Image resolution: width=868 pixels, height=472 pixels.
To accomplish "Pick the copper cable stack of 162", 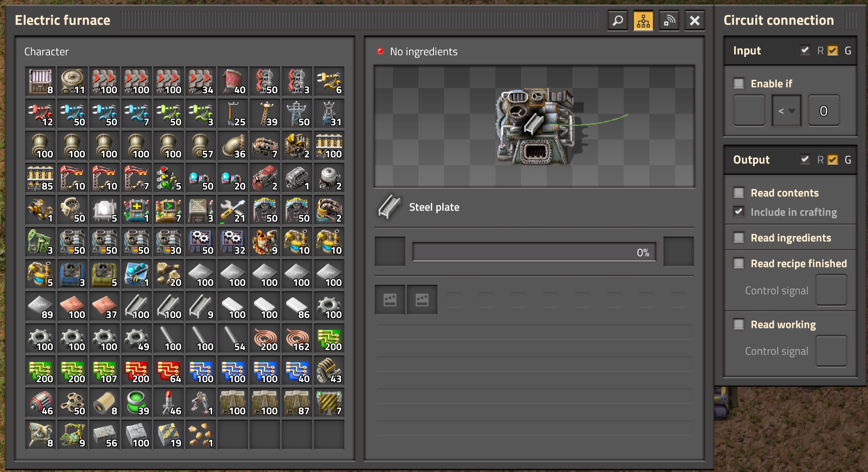I will 297,339.
